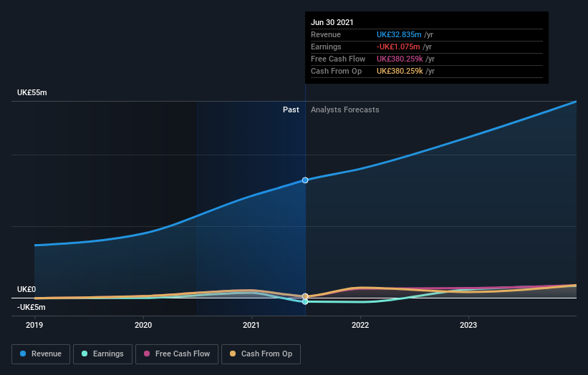Viewport: 588px width, 375px height.
Task: Toggle the Earnings legend series
Action: click(102, 354)
